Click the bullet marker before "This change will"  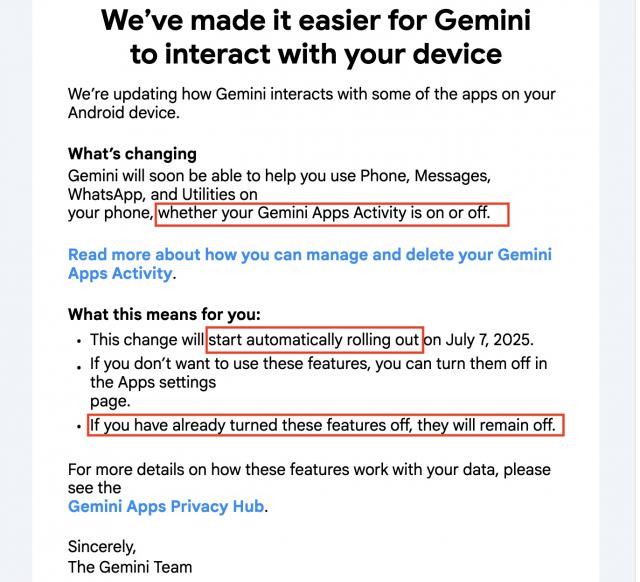(x=78, y=340)
